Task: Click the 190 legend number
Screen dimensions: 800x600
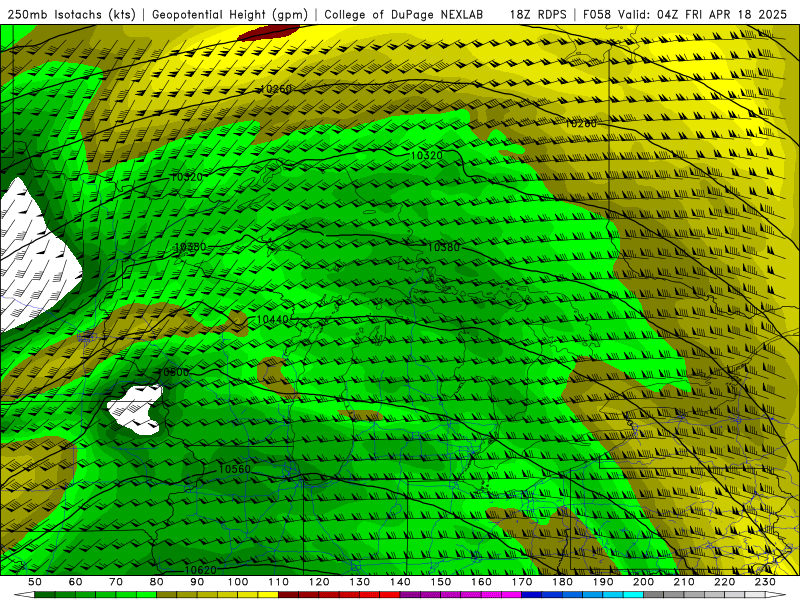Action: coord(603,582)
